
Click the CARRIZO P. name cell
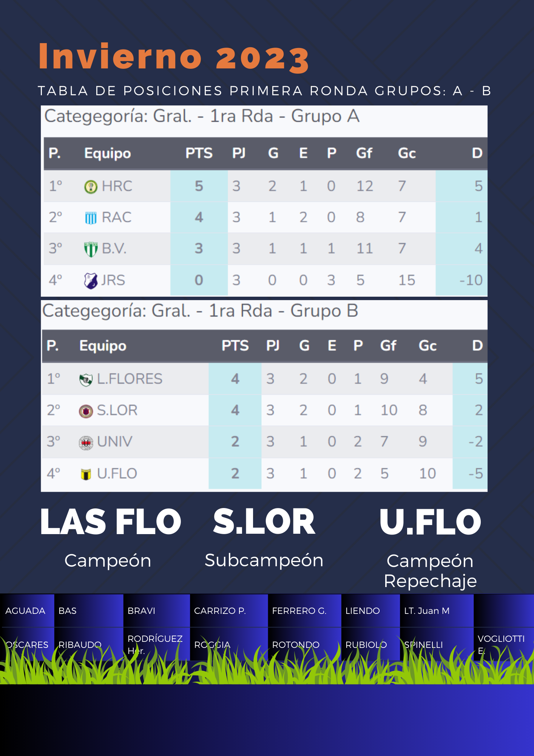click(220, 611)
